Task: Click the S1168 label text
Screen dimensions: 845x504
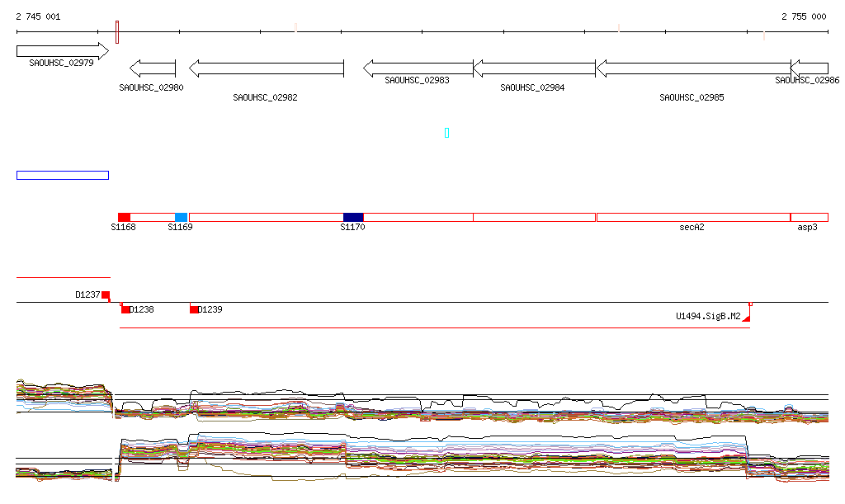Action: 124,227
